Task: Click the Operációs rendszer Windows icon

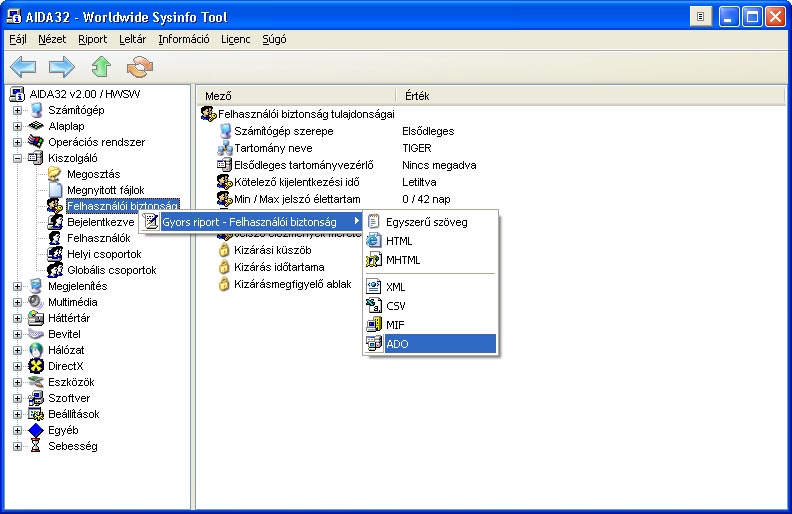Action: [x=36, y=142]
